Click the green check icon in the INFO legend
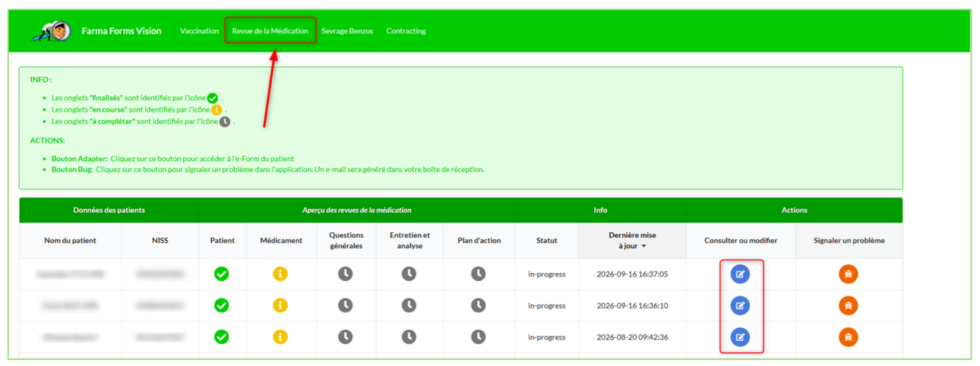 click(213, 98)
